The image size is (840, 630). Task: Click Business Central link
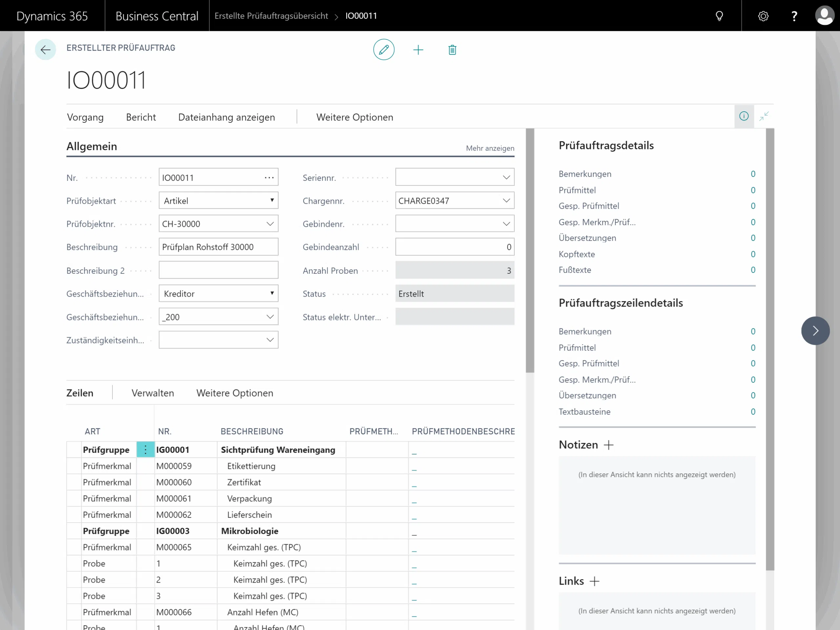[x=157, y=16]
